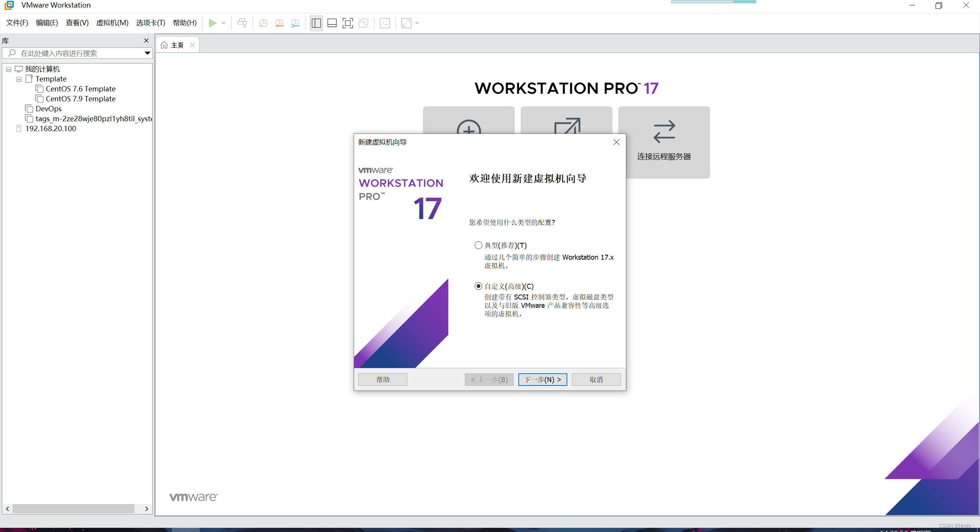This screenshot has width=980, height=532.
Task: Click the open virtual machine tile
Action: pyautogui.click(x=566, y=120)
